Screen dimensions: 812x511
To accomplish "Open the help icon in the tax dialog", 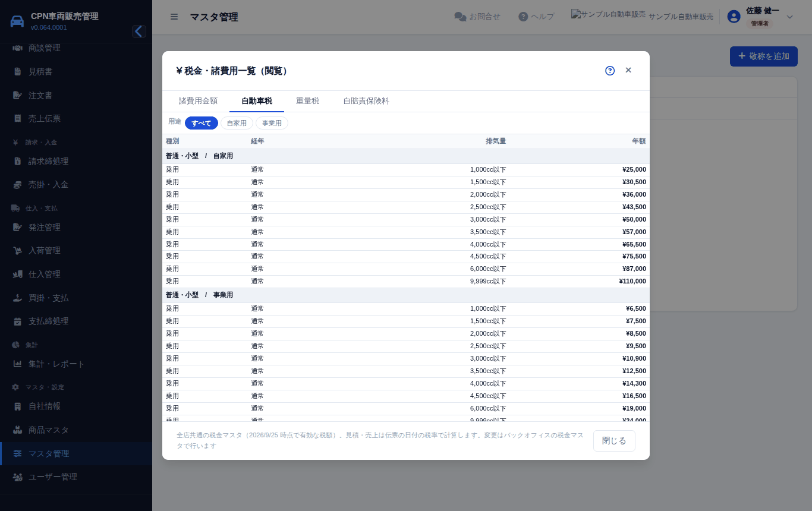I will pyautogui.click(x=610, y=71).
